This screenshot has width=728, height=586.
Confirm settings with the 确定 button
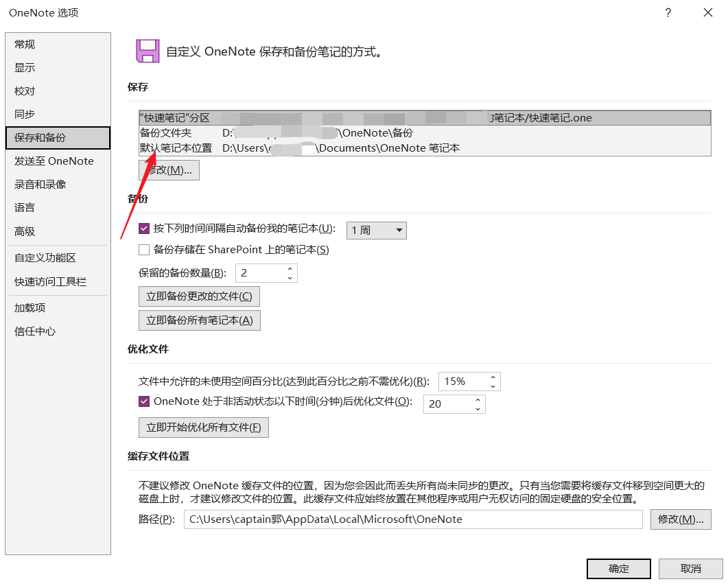click(618, 568)
